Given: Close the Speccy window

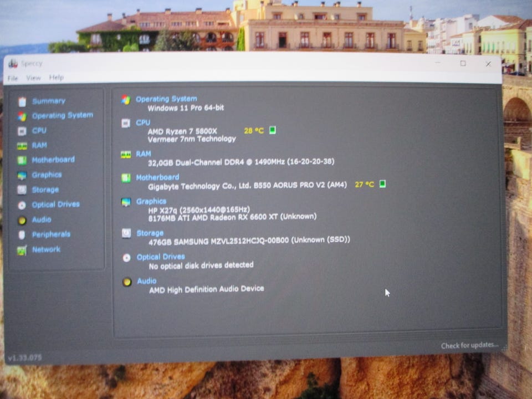Looking at the screenshot, I should (x=488, y=64).
